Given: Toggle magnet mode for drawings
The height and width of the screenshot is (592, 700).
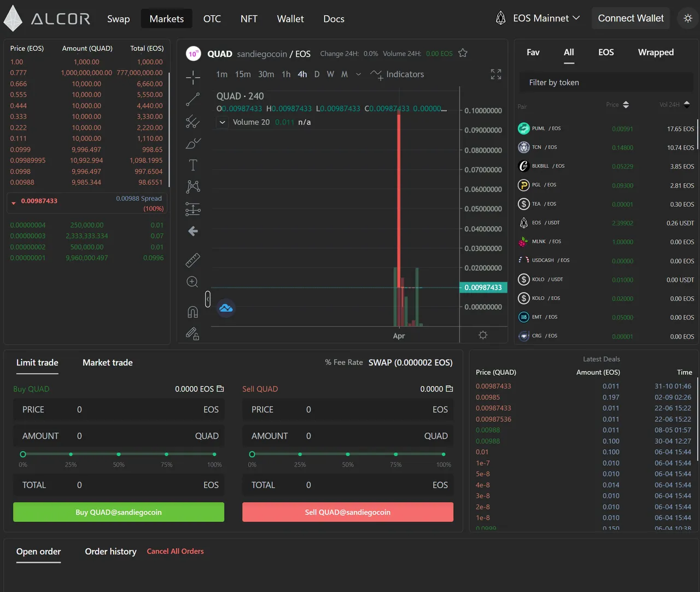Looking at the screenshot, I should pyautogui.click(x=193, y=311).
